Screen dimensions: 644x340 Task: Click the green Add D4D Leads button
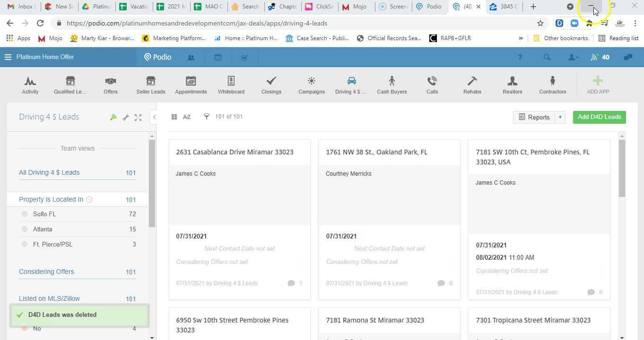599,117
